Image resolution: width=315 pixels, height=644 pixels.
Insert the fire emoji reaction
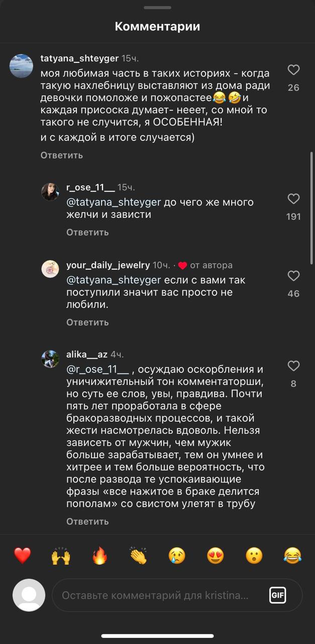coord(99,555)
